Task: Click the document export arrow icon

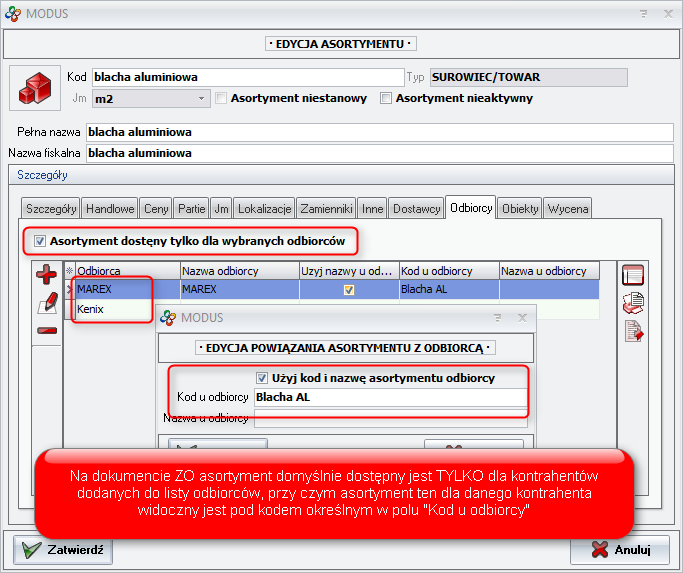Action: pyautogui.click(x=634, y=331)
